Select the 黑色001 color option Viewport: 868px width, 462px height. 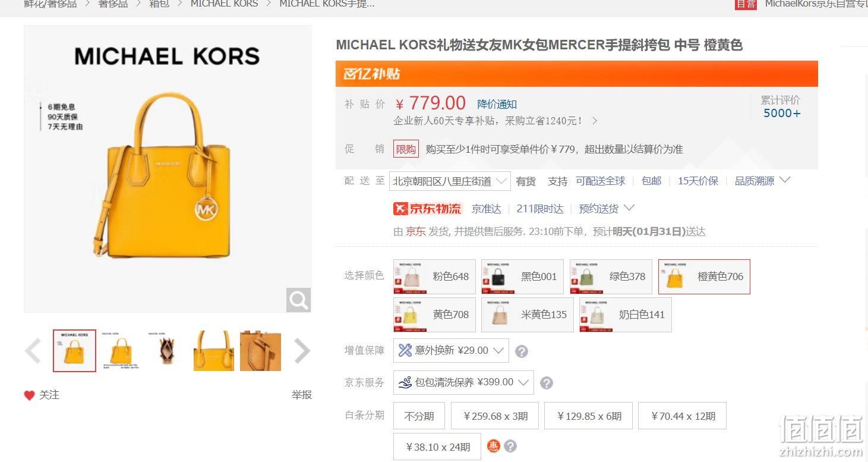pos(522,276)
